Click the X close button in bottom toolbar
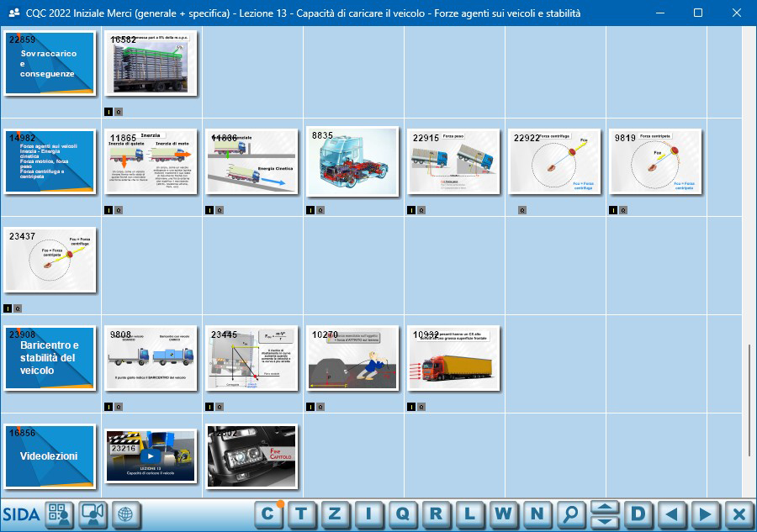757x532 pixels. [739, 514]
